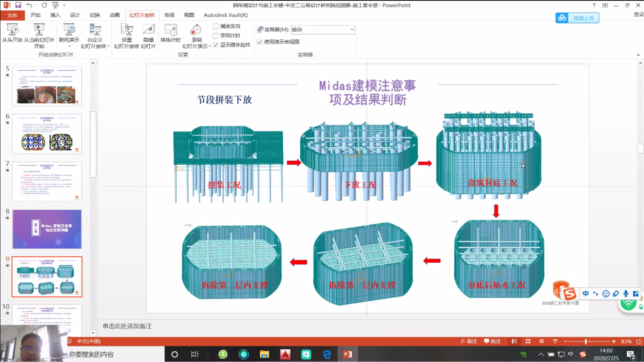Show hidden system tray icons
The height and width of the screenshot is (362, 644).
coord(541,354)
